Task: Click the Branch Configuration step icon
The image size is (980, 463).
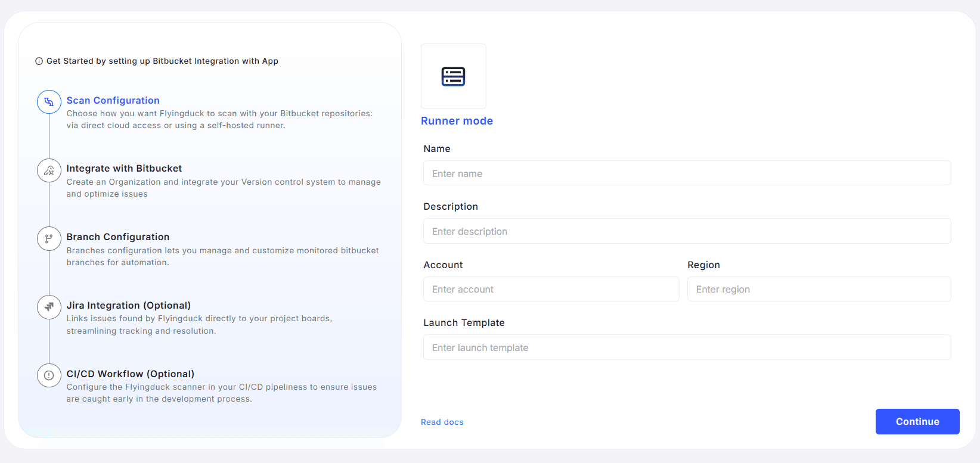Action: tap(49, 239)
